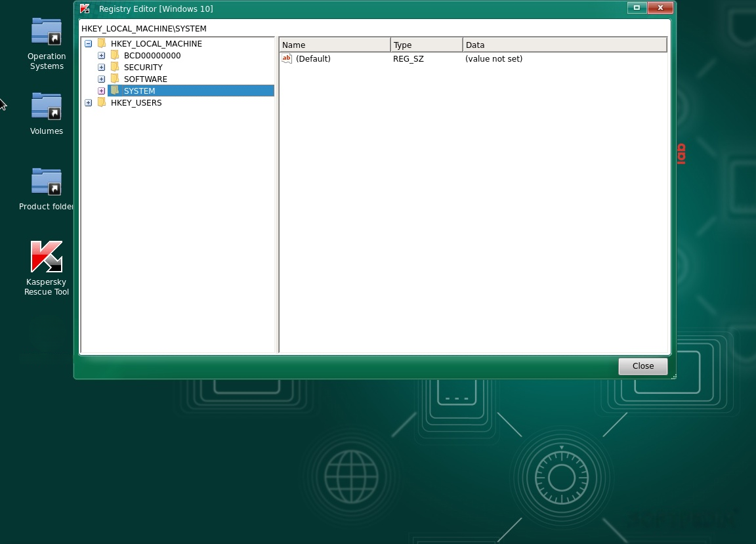The height and width of the screenshot is (544, 756).
Task: Open the Operation Systems desktop shortcut
Action: point(47,44)
